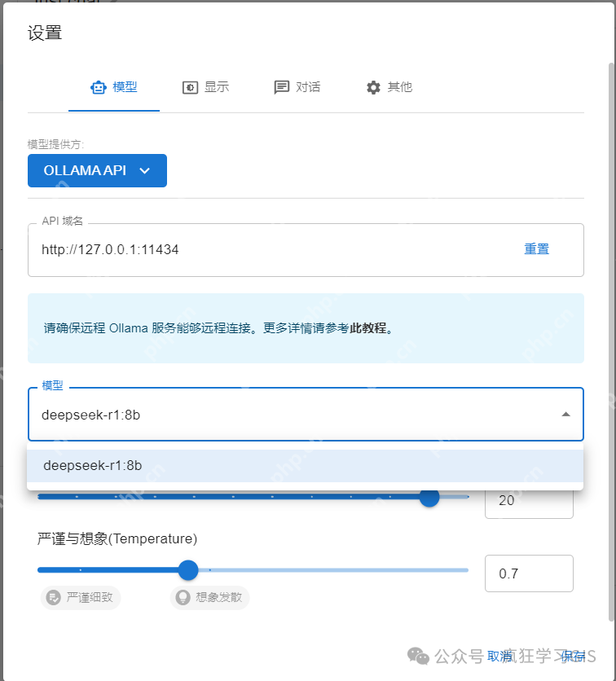
Task: Click the context slider thumb near 20
Action: tap(429, 497)
